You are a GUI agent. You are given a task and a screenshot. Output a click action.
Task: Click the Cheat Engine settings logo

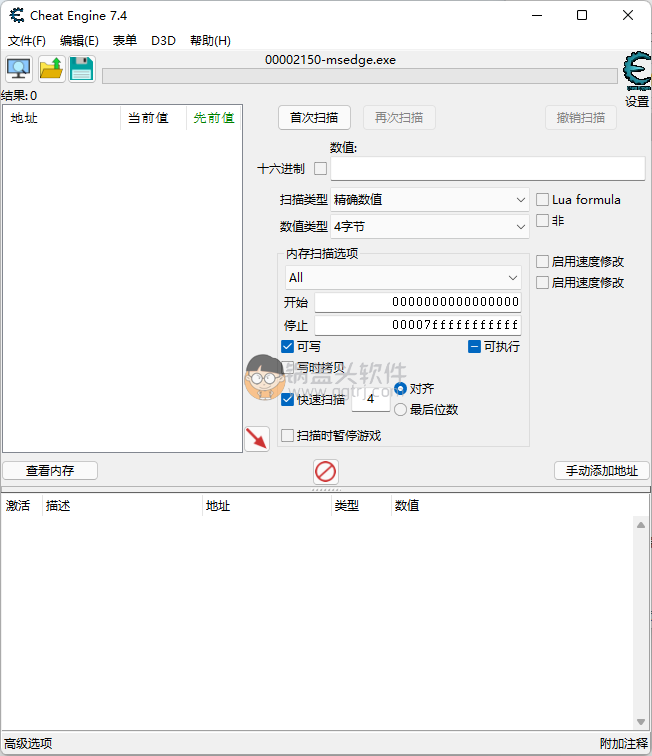click(x=636, y=72)
